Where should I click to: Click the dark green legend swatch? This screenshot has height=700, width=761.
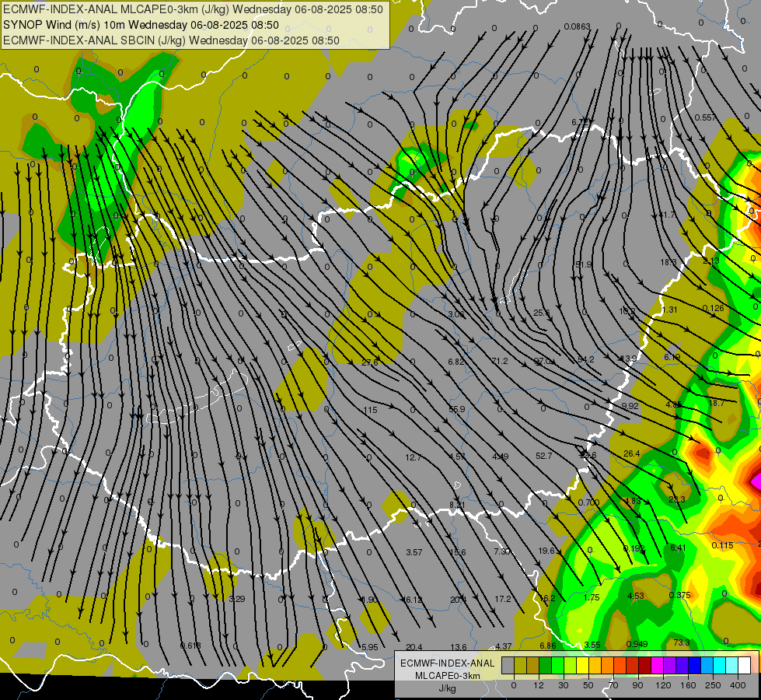tap(546, 665)
